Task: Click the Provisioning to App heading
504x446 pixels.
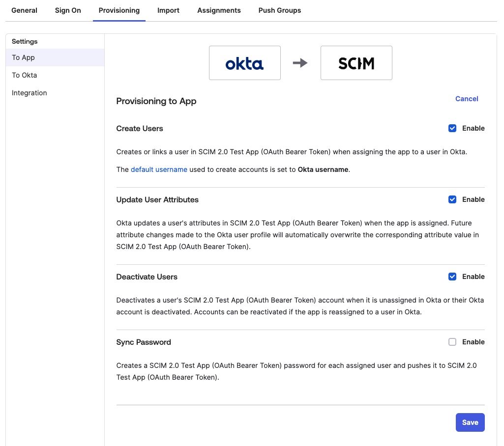Action: (x=156, y=101)
